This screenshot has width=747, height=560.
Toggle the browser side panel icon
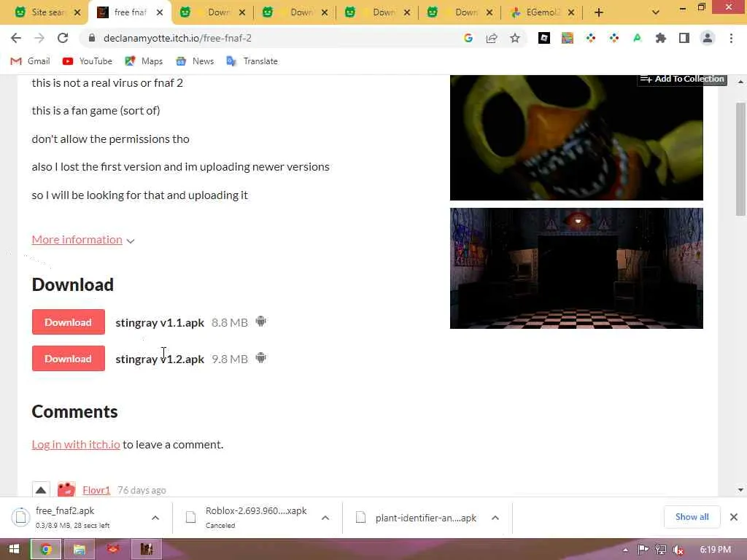(x=684, y=38)
